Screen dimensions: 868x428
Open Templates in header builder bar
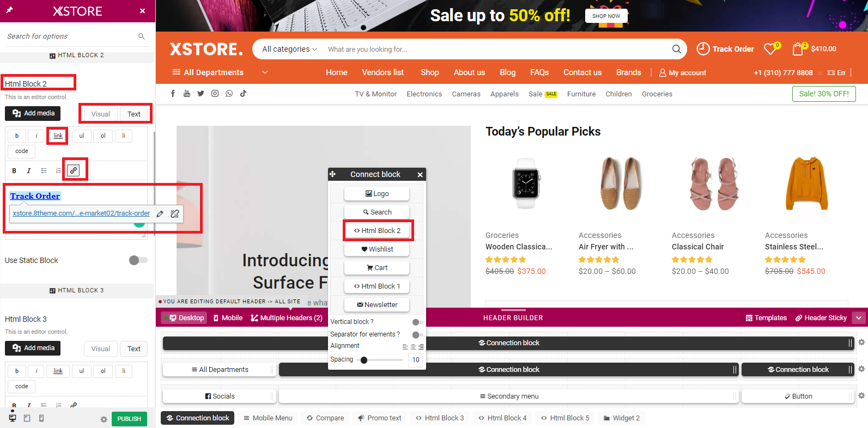pos(766,318)
